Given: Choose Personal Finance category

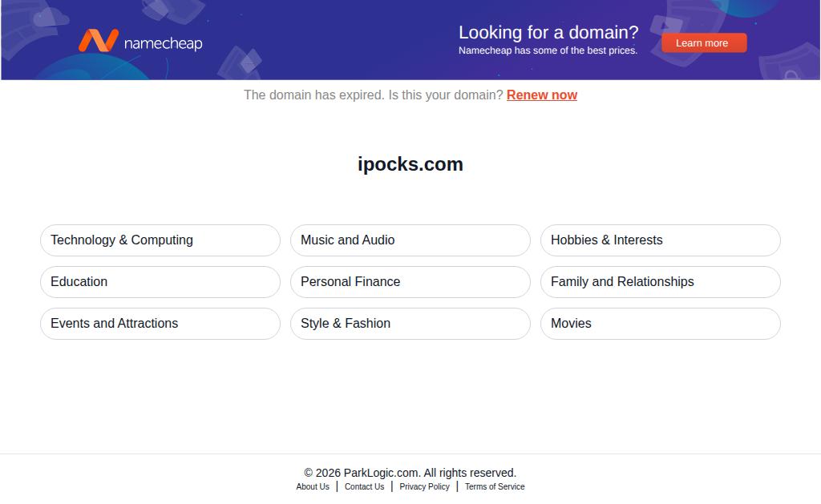Looking at the screenshot, I should [x=410, y=282].
